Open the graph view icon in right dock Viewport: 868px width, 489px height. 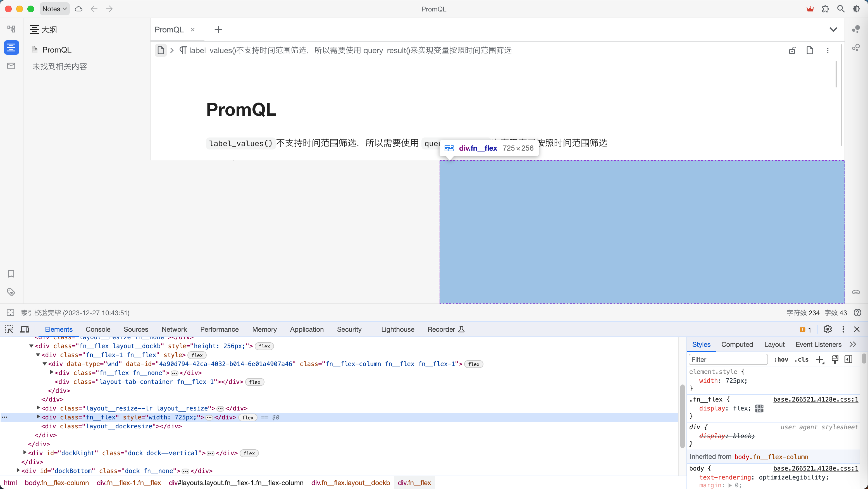point(856,29)
